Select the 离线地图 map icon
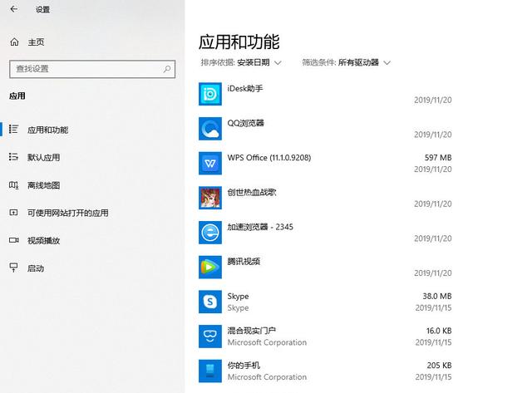This screenshot has height=393, width=532. (x=13, y=185)
